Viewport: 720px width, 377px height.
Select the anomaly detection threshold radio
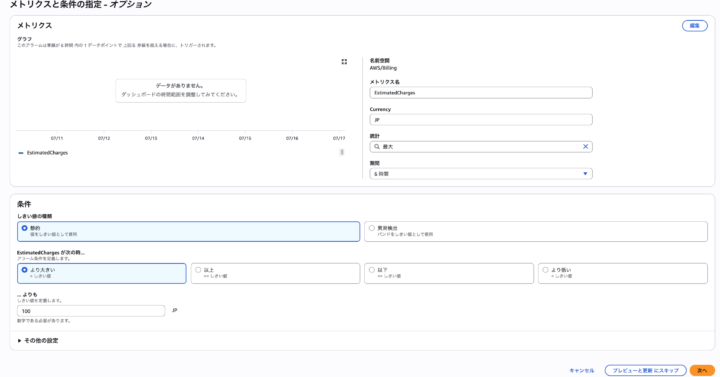click(x=372, y=228)
